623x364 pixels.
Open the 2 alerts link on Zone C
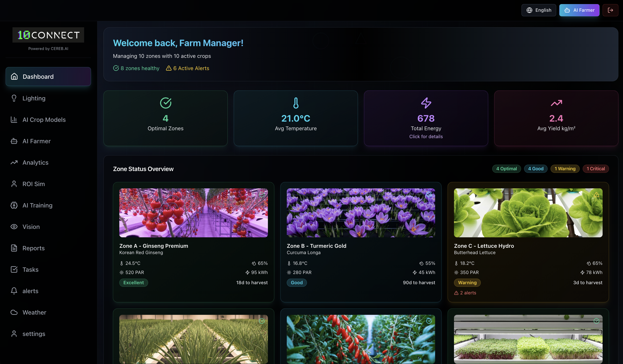[x=465, y=293]
